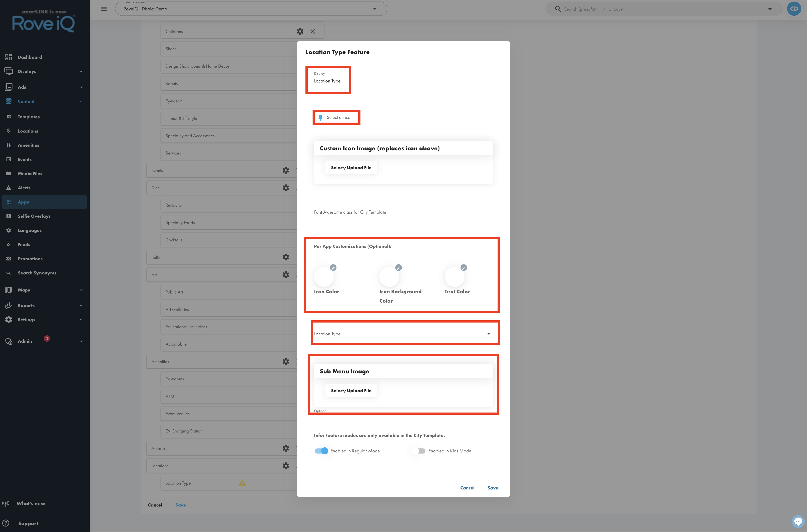Open Media Files sidebar item

pyautogui.click(x=30, y=174)
